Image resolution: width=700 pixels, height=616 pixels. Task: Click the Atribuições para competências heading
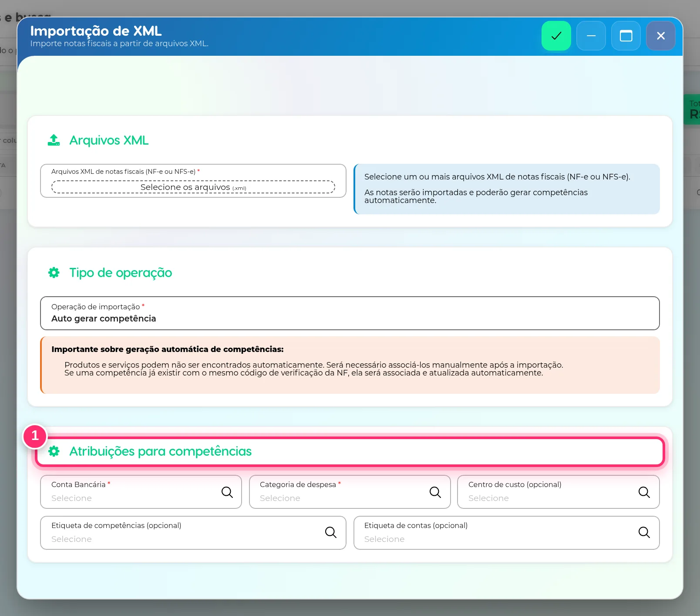pyautogui.click(x=161, y=451)
